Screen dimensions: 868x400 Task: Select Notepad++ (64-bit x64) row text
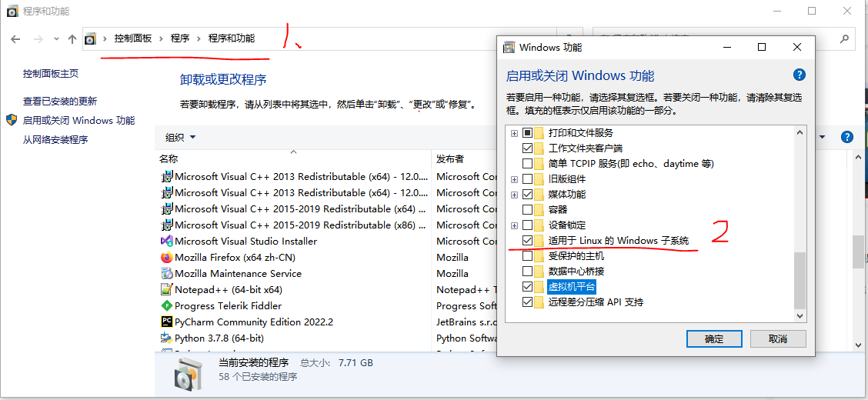coord(229,289)
